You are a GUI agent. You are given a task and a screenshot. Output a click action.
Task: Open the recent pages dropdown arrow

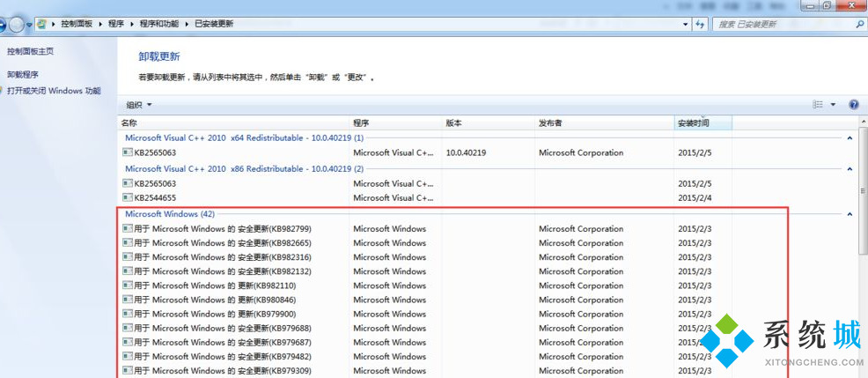coord(29,25)
